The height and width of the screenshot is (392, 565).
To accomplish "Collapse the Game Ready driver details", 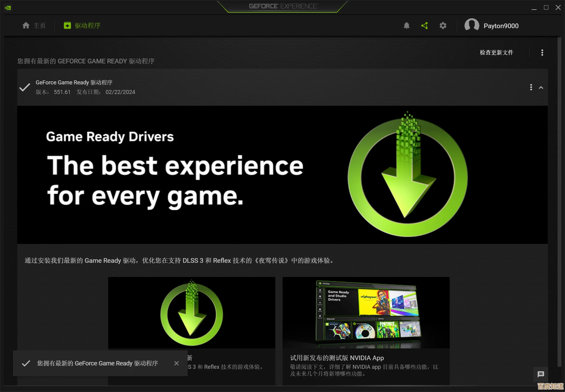I will [x=541, y=88].
